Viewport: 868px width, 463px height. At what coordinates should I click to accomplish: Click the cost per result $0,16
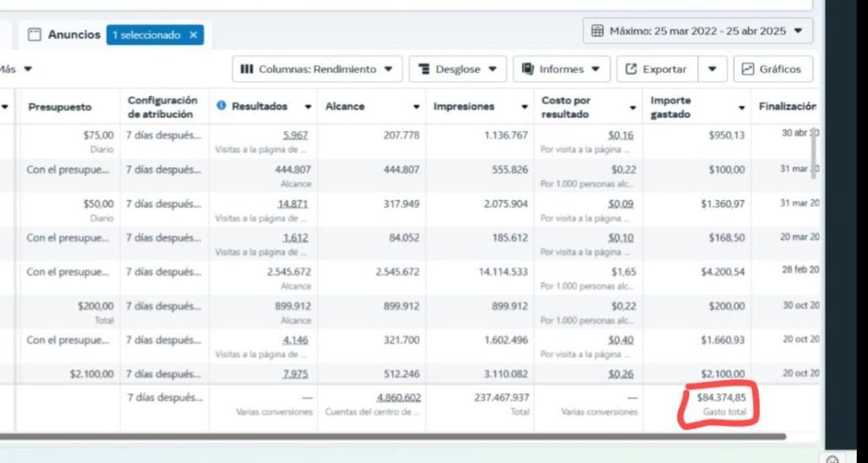pyautogui.click(x=620, y=135)
